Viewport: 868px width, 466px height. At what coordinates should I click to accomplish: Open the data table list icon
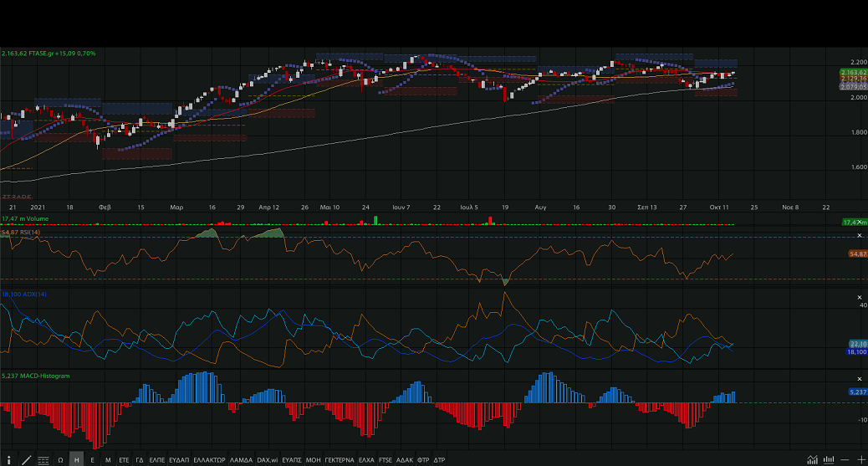point(43,460)
